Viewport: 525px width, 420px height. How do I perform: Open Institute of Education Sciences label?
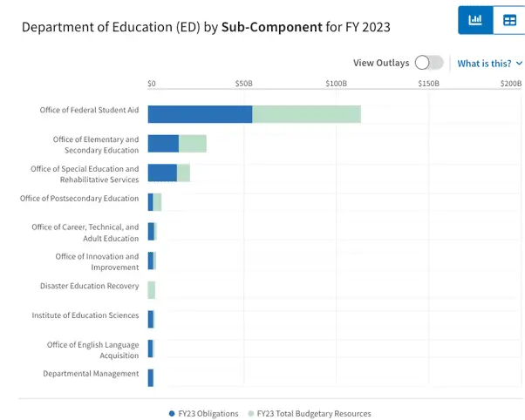click(x=85, y=315)
